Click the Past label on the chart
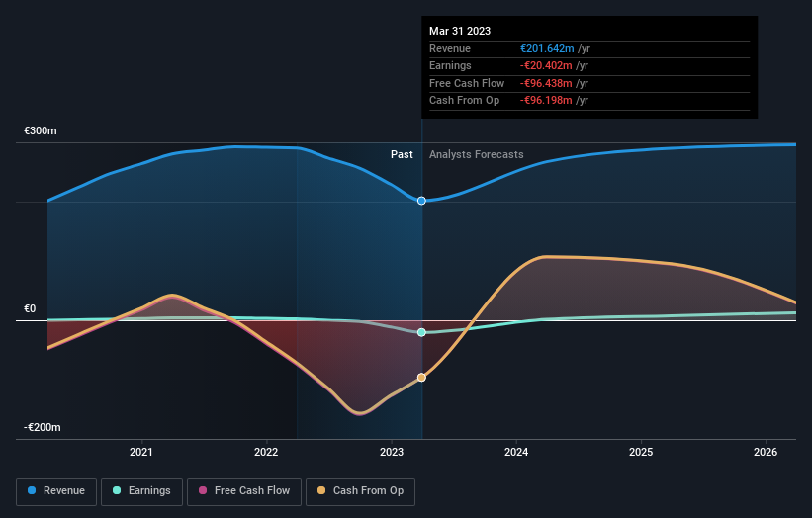 click(x=402, y=155)
